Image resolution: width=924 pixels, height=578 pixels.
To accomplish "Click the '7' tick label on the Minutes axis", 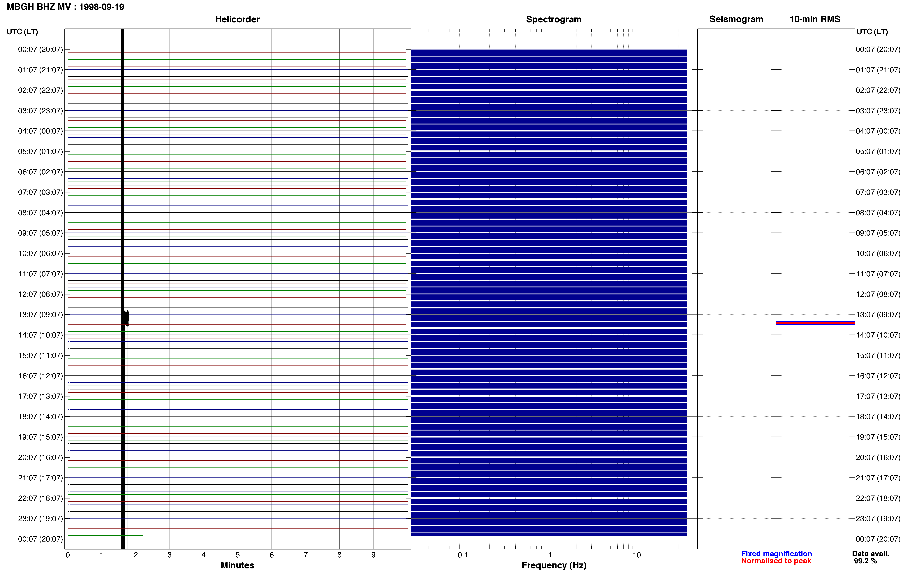I will tap(306, 555).
